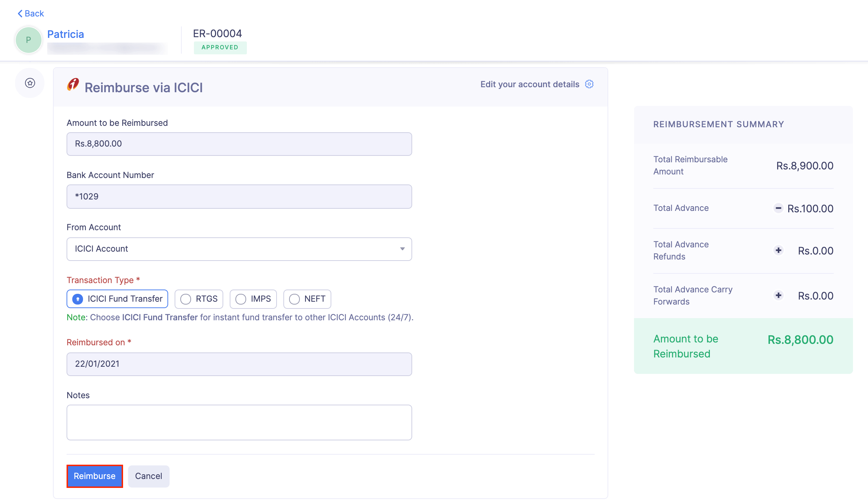The image size is (868, 504).
Task: Open Edit your account details
Action: tap(530, 84)
